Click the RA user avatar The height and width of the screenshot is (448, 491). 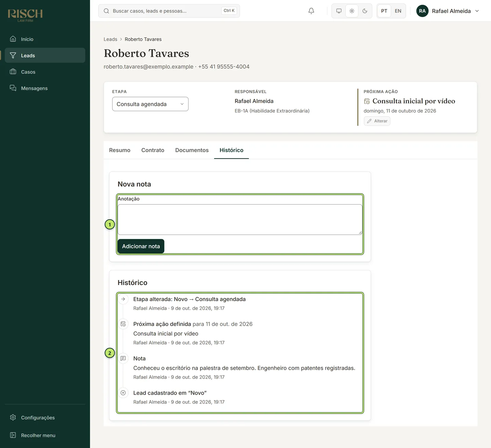[422, 11]
